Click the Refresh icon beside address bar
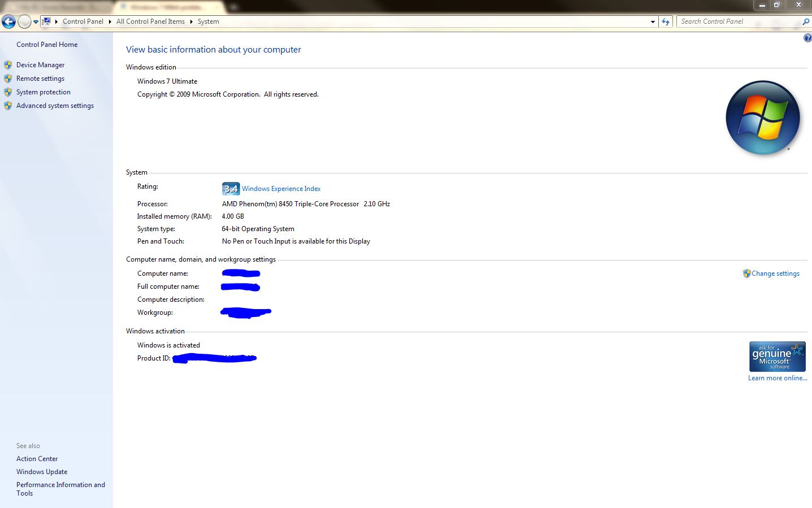The width and height of the screenshot is (812, 508). coord(666,21)
